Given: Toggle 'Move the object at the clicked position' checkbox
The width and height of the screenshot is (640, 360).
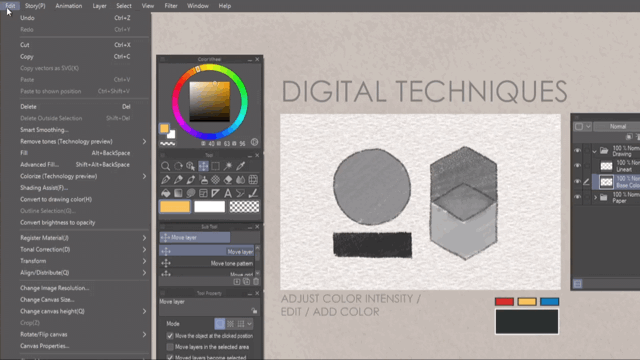Looking at the screenshot, I should click(x=170, y=336).
